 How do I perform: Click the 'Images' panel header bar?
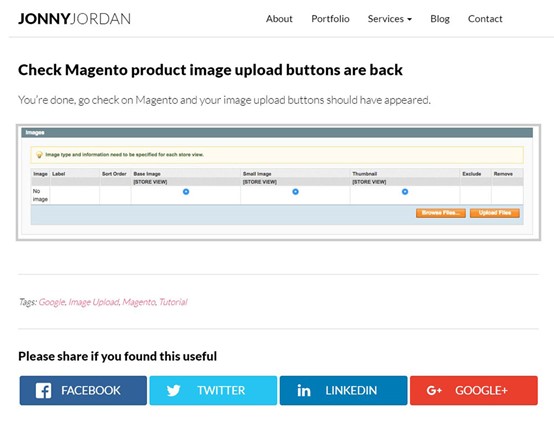point(277,132)
